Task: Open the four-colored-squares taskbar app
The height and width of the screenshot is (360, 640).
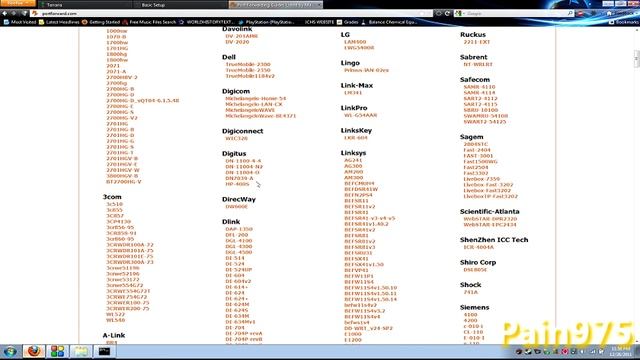Action: pos(57,351)
